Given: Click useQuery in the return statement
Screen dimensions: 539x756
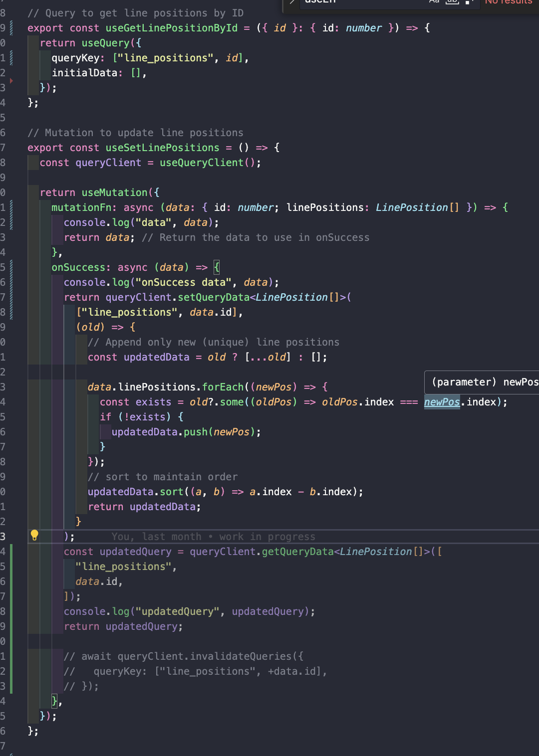Looking at the screenshot, I should pos(105,43).
